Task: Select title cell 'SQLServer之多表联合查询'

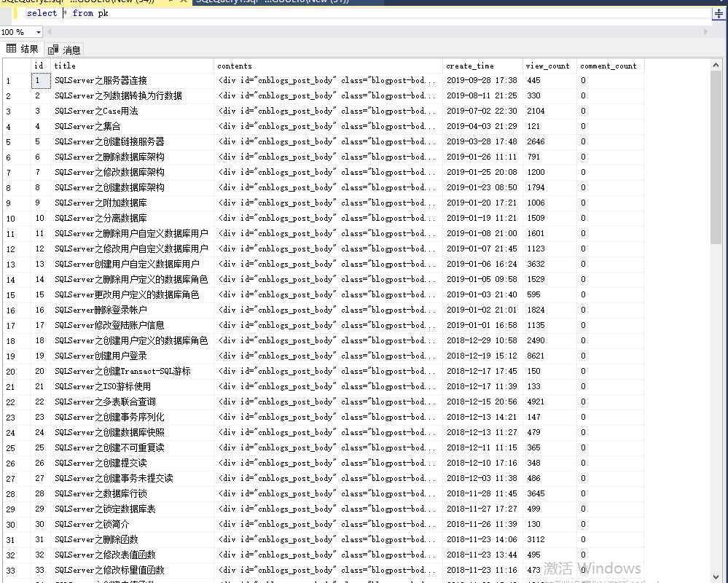Action: click(133, 402)
